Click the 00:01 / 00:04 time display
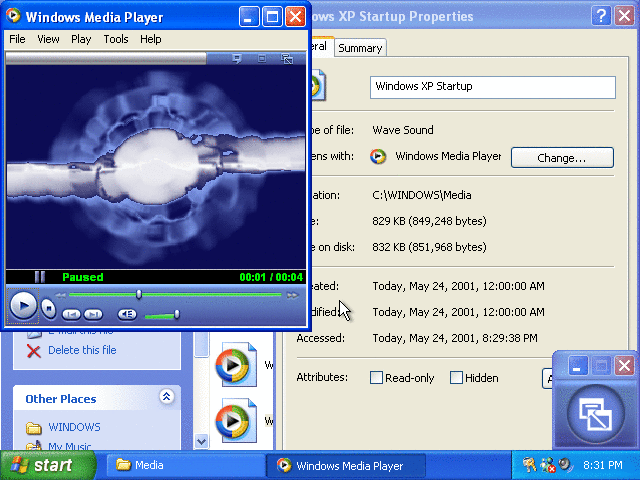The width and height of the screenshot is (640, 480). [x=271, y=277]
